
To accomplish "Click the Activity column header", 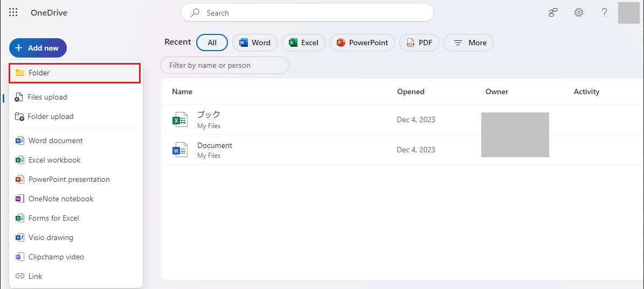I will (586, 92).
